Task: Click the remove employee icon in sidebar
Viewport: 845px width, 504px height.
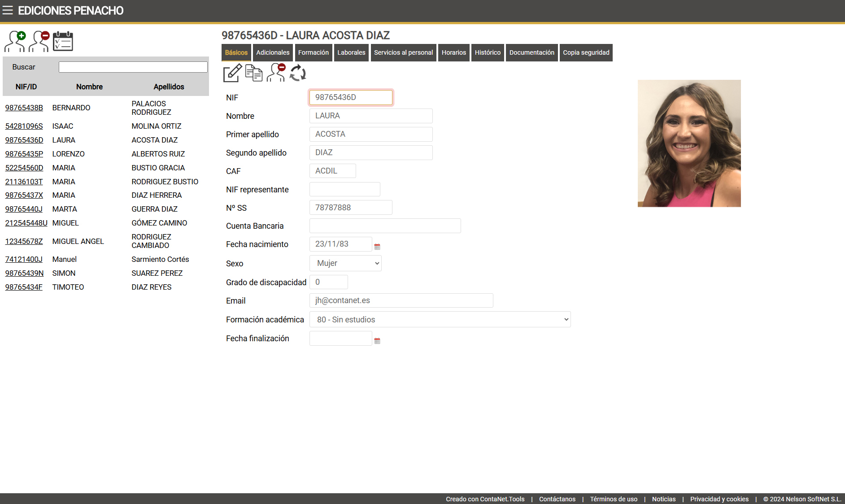Action: click(39, 41)
